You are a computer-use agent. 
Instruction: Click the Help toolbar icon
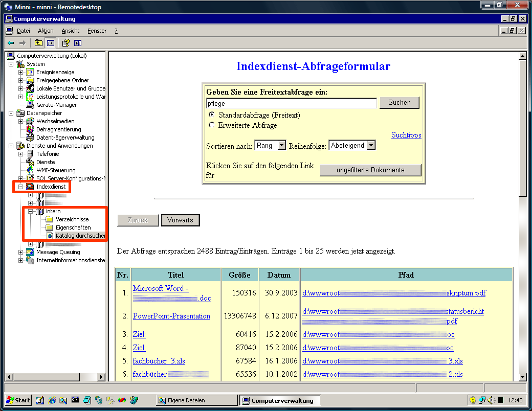tap(66, 43)
